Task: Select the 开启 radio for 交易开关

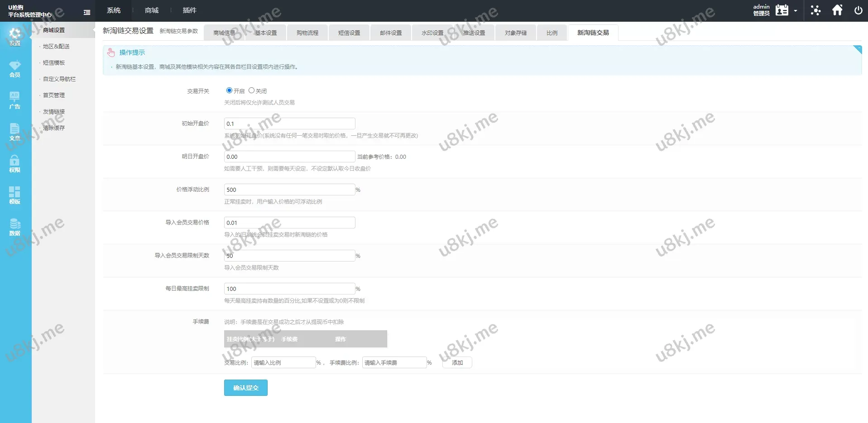Action: 229,90
